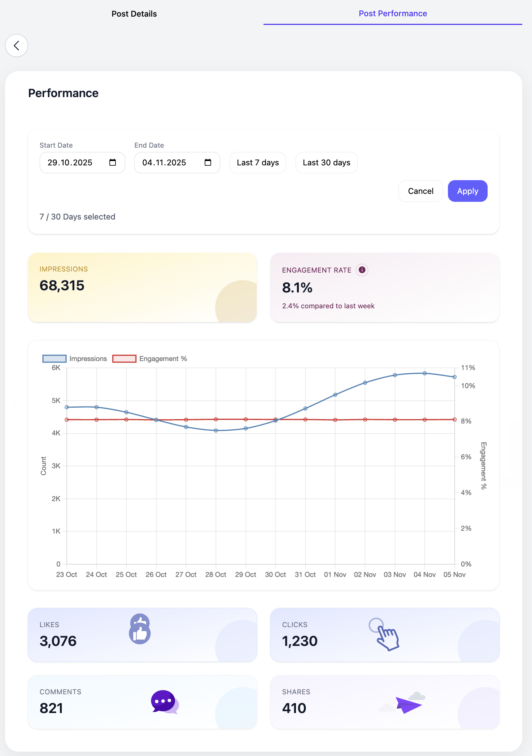This screenshot has height=756, width=532.
Task: Click the 04 Nov impressions data point
Action: click(425, 373)
